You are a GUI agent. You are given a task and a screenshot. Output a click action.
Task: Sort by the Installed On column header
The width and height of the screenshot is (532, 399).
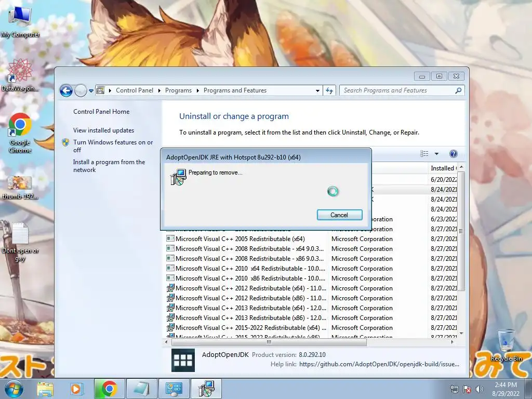pyautogui.click(x=444, y=168)
